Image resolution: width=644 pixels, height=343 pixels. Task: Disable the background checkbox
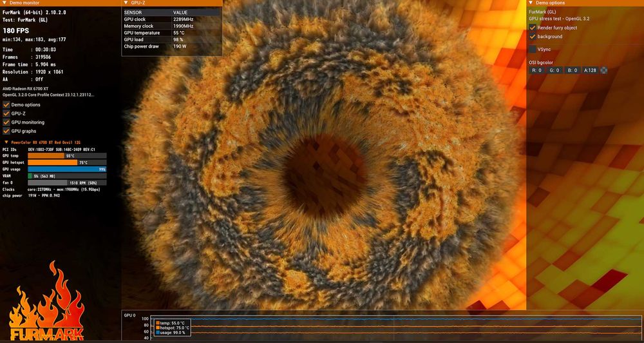[x=533, y=37]
